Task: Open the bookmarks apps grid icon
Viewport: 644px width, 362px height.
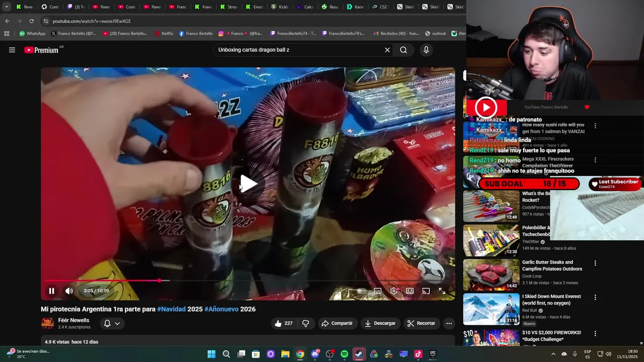Action: [x=7, y=34]
